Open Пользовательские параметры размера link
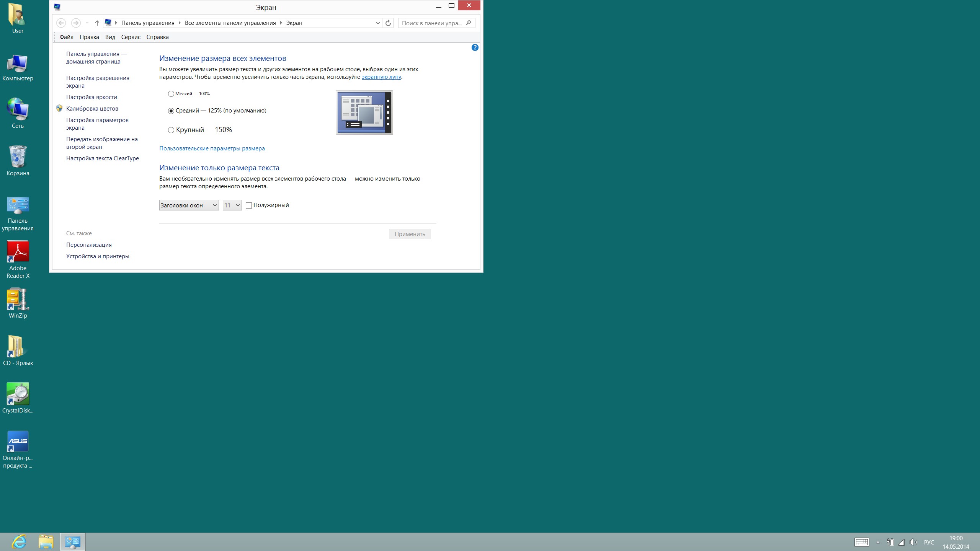980x551 pixels. coord(212,148)
